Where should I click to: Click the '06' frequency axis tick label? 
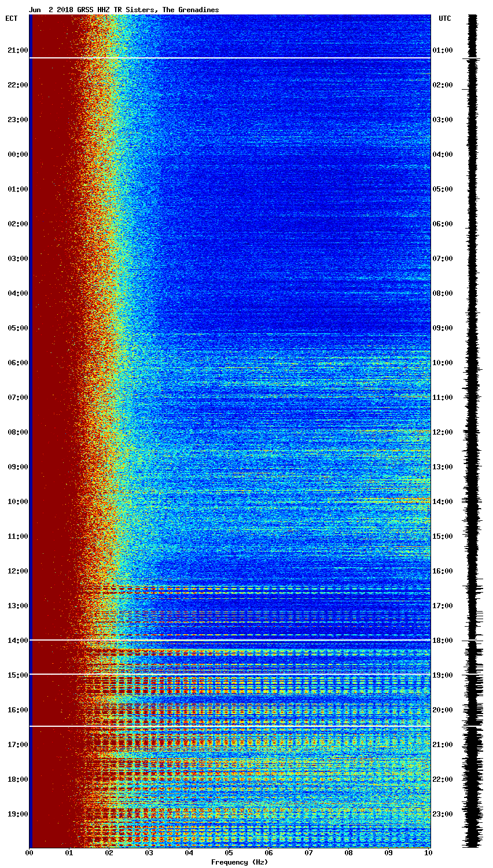pyautogui.click(x=268, y=853)
